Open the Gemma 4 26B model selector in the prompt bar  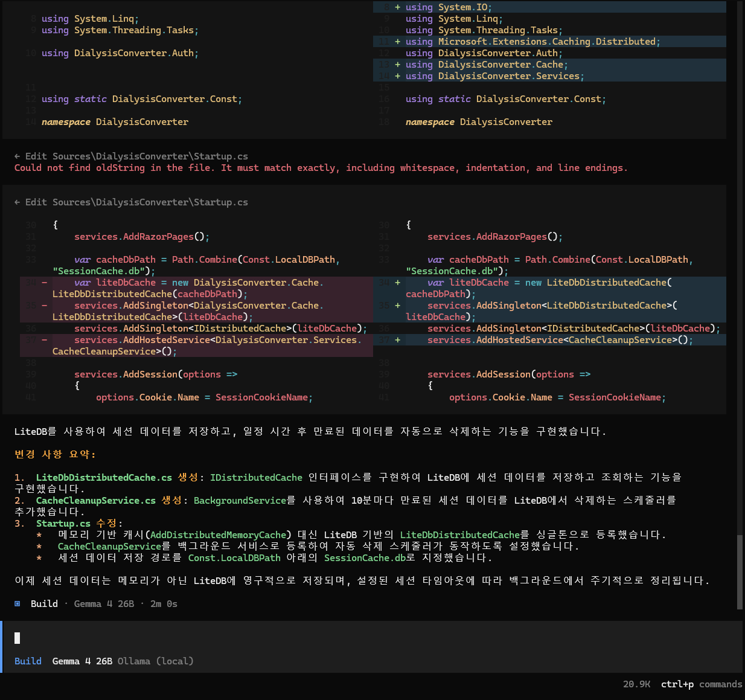coord(82,661)
